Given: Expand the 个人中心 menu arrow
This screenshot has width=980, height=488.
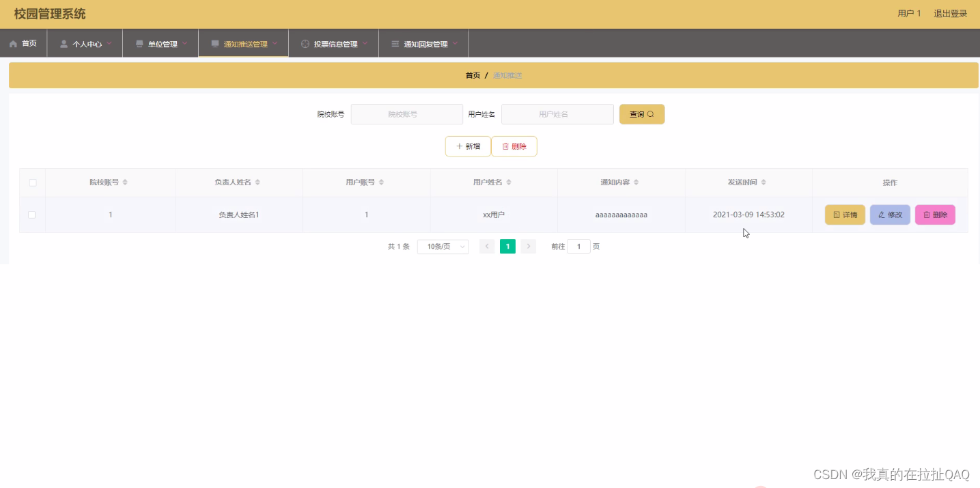Looking at the screenshot, I should click(109, 43).
